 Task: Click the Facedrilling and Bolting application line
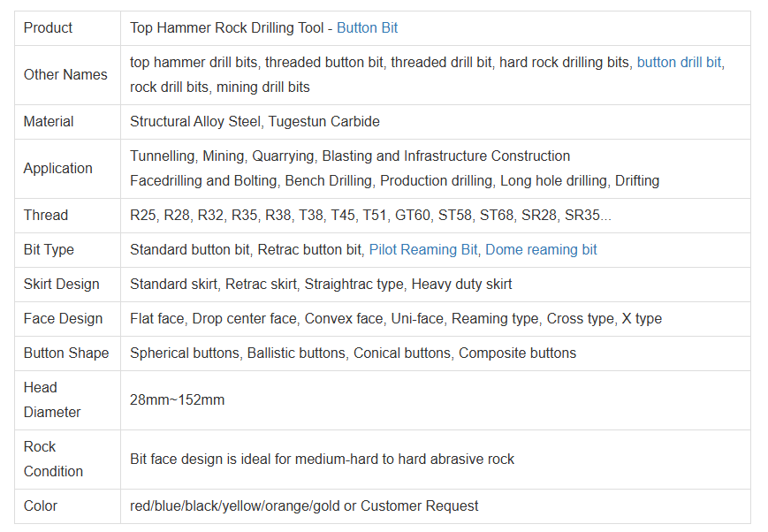[394, 181]
